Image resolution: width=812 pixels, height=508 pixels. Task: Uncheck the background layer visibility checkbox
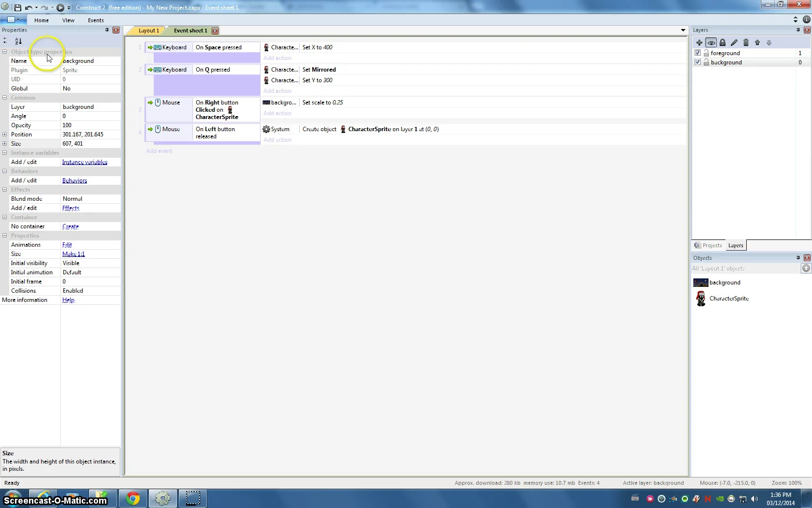697,62
